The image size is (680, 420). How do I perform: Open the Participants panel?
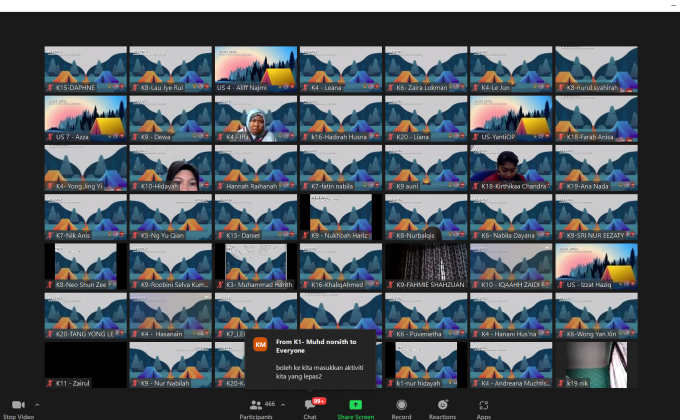255,405
